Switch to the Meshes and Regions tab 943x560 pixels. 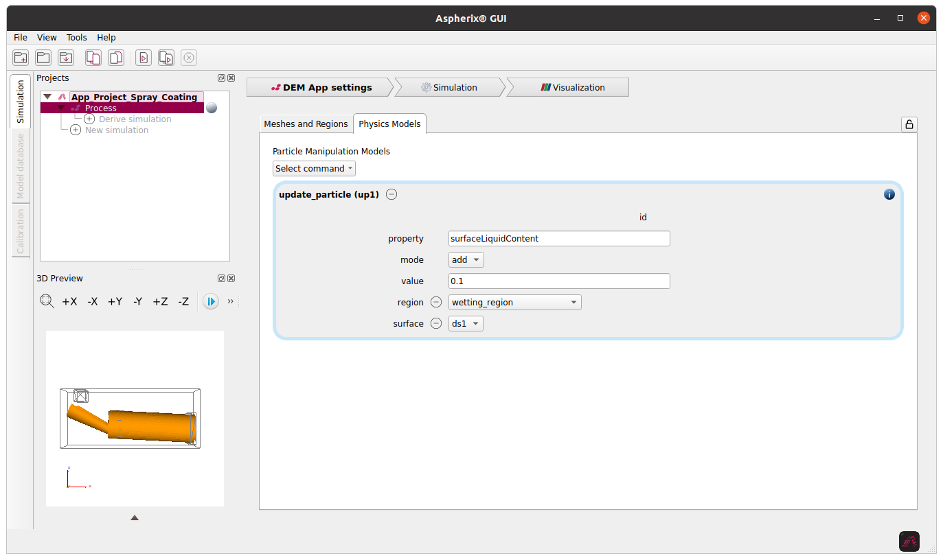306,124
